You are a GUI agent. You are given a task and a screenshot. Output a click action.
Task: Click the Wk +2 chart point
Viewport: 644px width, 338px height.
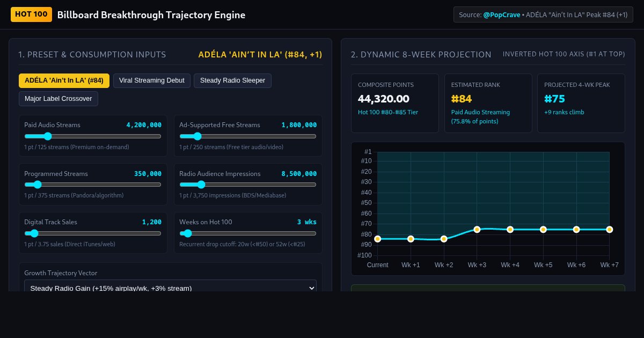(x=444, y=239)
